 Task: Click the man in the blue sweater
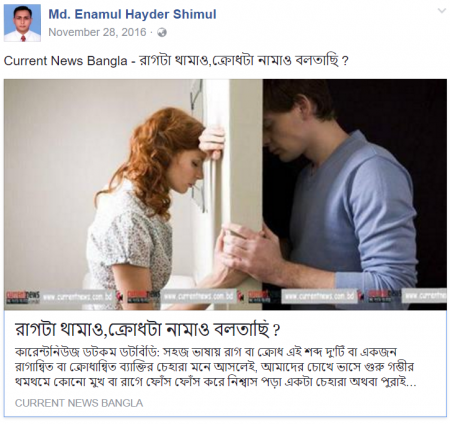(337, 187)
